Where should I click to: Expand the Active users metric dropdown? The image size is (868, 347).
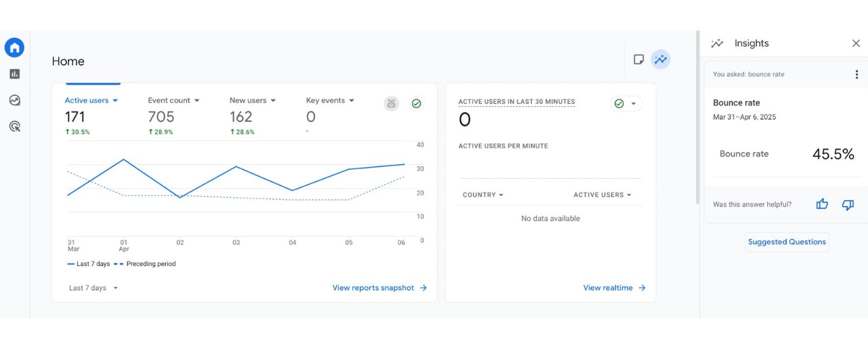pos(115,100)
